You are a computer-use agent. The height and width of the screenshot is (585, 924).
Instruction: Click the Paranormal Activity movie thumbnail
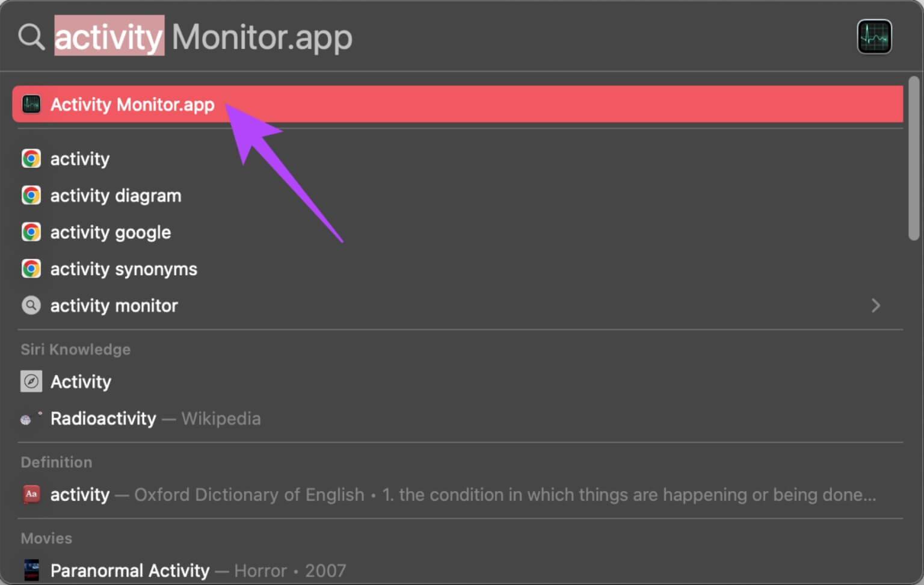31,570
